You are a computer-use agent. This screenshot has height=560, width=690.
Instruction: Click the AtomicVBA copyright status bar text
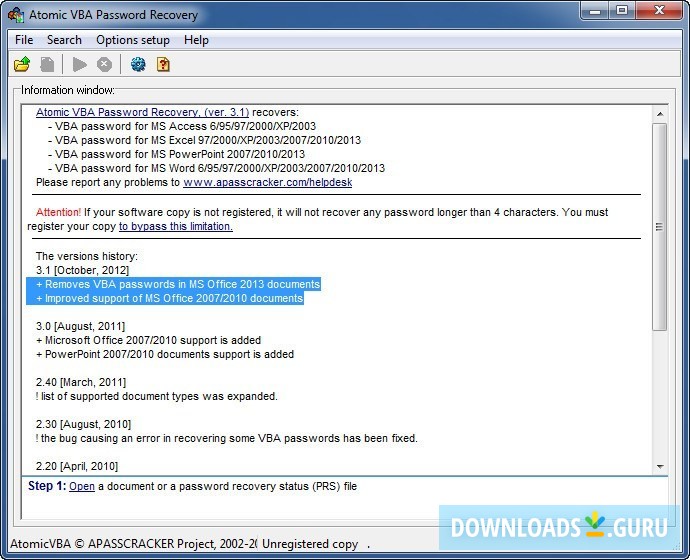point(134,544)
